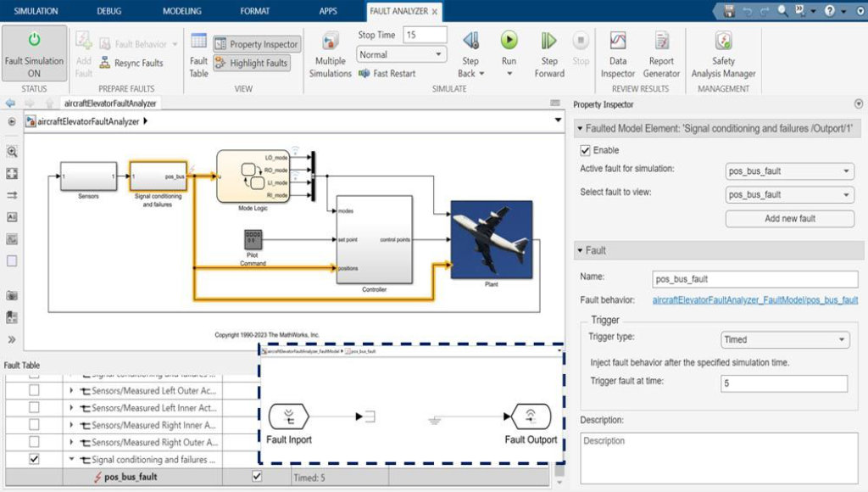This screenshot has width=868, height=492.
Task: Collapse the Fault section
Action: pos(580,250)
